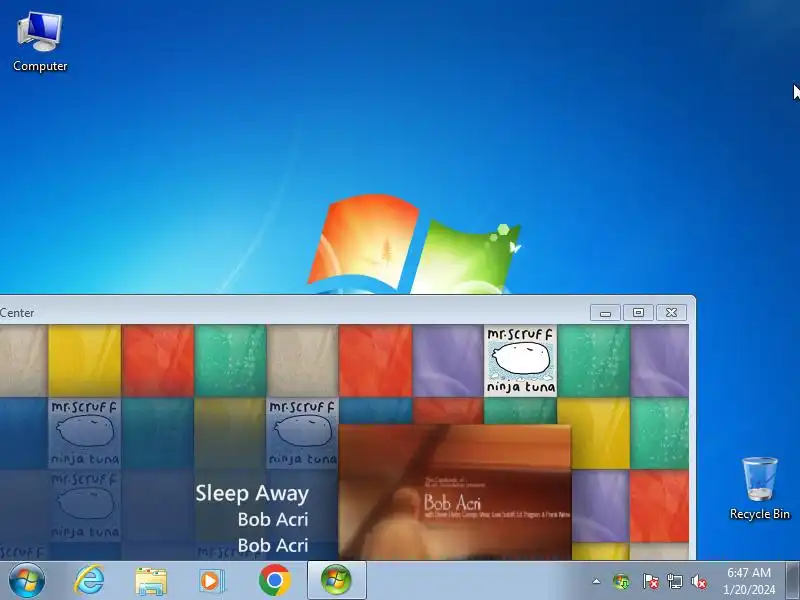The width and height of the screenshot is (800, 600).
Task: Open the muted volume speaker tray icon
Action: point(698,581)
